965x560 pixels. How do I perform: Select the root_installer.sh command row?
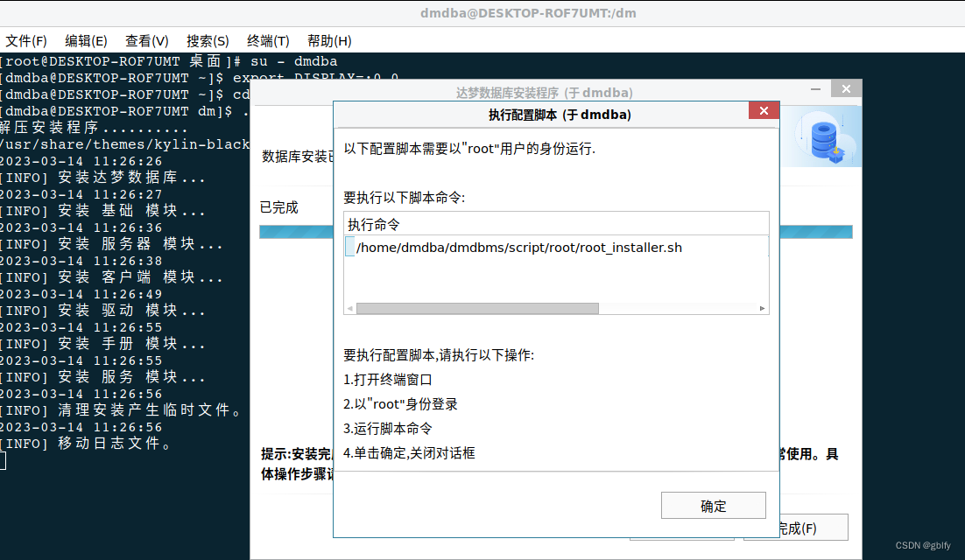pyautogui.click(x=556, y=247)
